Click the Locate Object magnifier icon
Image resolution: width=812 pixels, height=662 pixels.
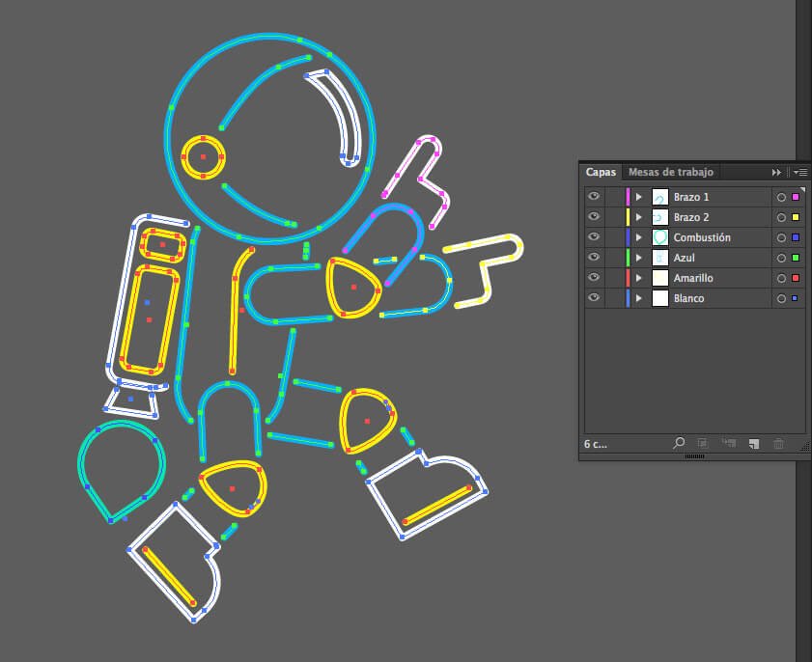point(679,443)
